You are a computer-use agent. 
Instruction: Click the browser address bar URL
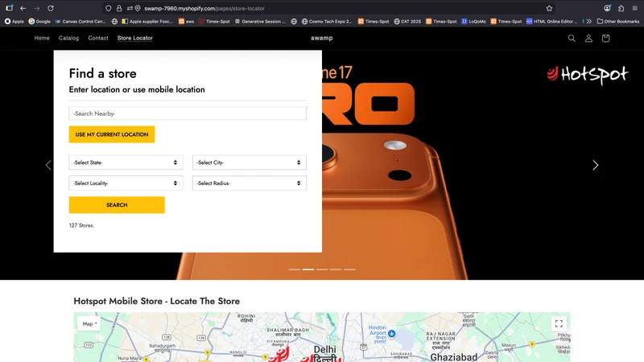pos(204,8)
